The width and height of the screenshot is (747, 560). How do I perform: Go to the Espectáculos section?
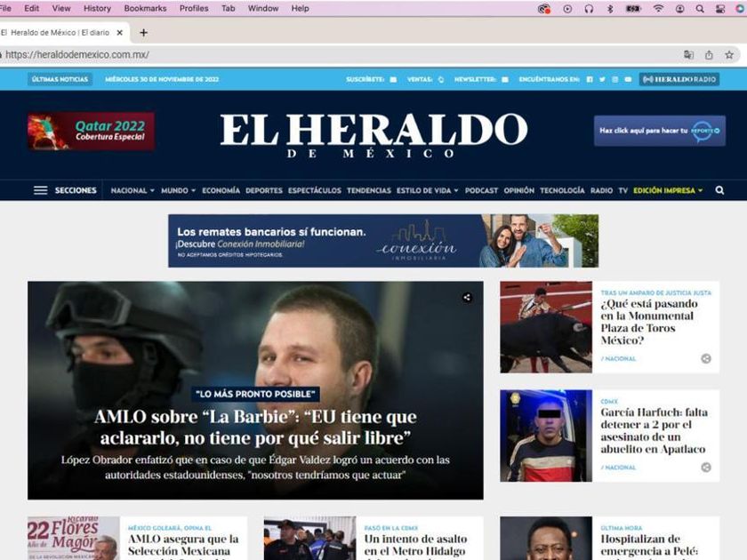tap(315, 190)
